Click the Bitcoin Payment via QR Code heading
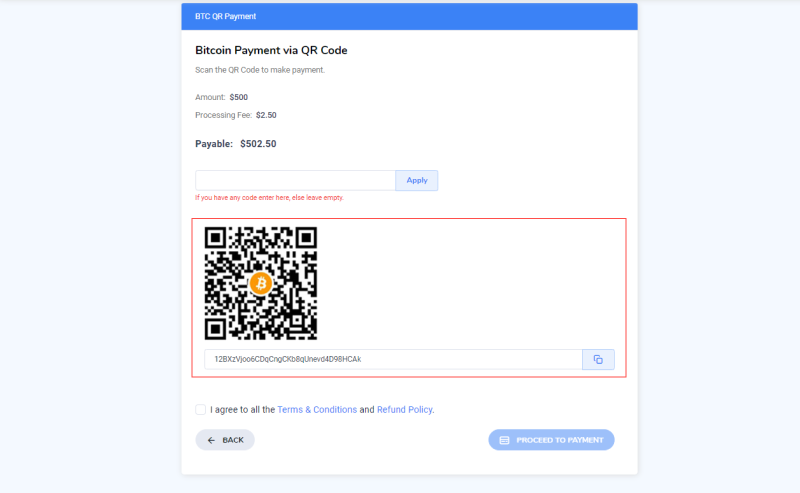Screen dimensions: 800x493 (271, 50)
